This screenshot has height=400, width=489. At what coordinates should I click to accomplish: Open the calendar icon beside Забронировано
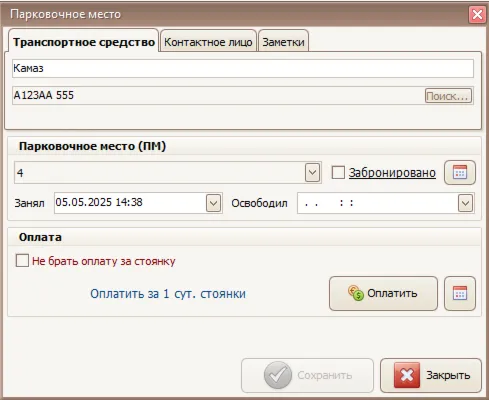pyautogui.click(x=460, y=173)
